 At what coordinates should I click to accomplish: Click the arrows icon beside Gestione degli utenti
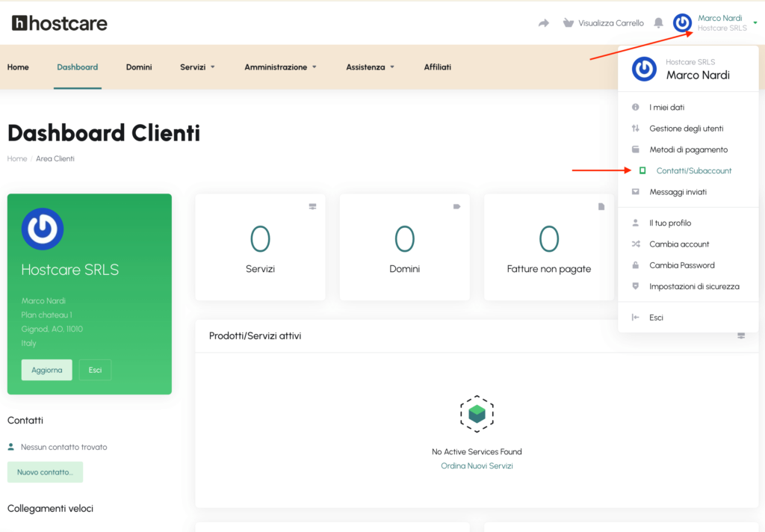point(635,129)
